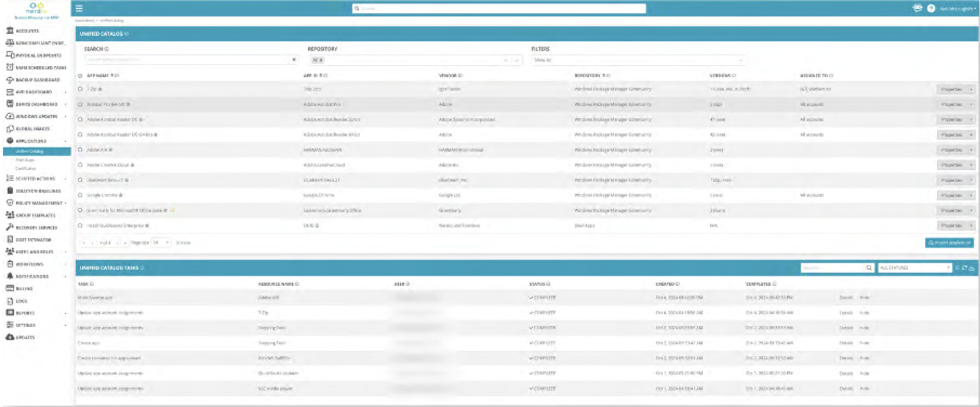Open AVD Dashboard in the sidebar
Screen dimensions: 980x407
tap(33, 92)
